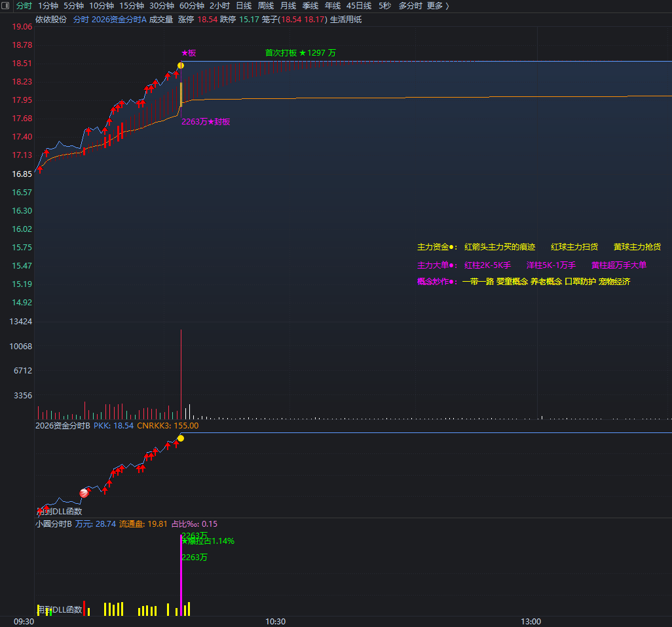Screen dimensions: 672x627
Task: Open the 多分时 multi-intraday view
Action: tap(410, 6)
